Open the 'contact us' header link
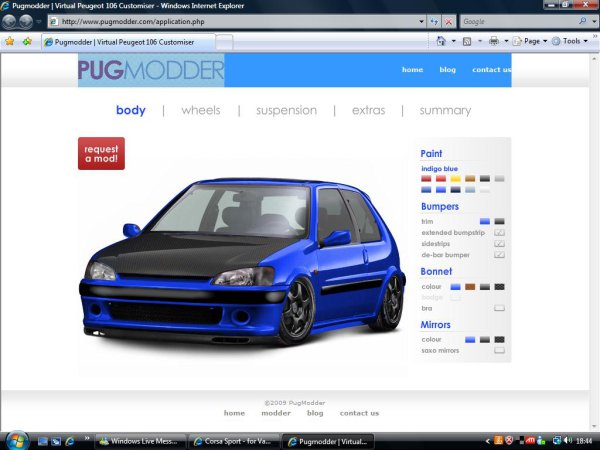 click(491, 70)
